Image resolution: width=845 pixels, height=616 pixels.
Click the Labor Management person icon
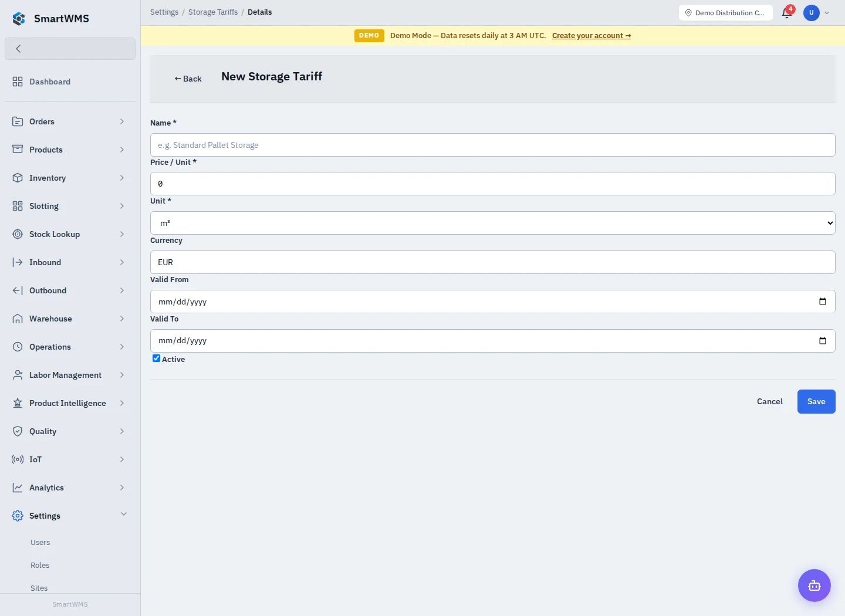(x=18, y=375)
